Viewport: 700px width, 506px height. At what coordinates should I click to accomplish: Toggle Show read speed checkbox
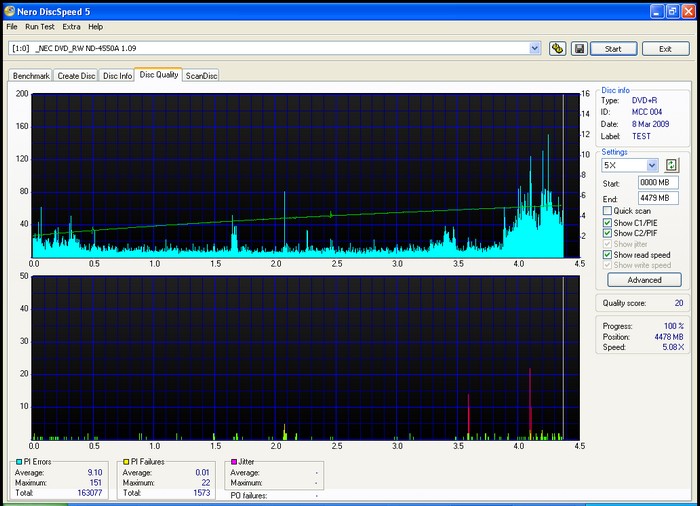click(x=607, y=255)
